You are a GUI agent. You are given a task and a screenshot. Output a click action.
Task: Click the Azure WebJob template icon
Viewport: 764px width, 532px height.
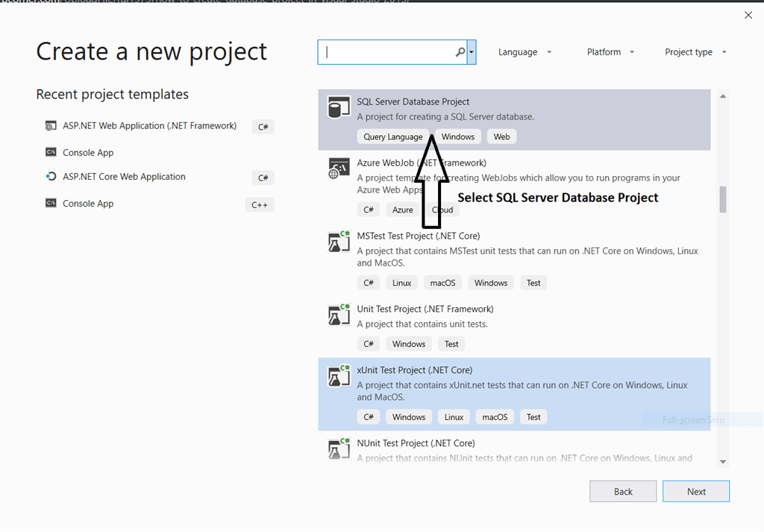coord(339,169)
